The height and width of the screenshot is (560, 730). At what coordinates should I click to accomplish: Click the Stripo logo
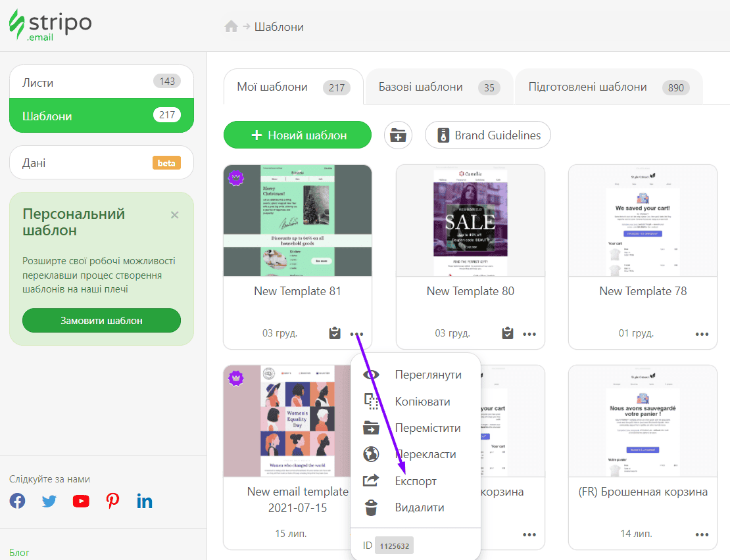[49, 25]
